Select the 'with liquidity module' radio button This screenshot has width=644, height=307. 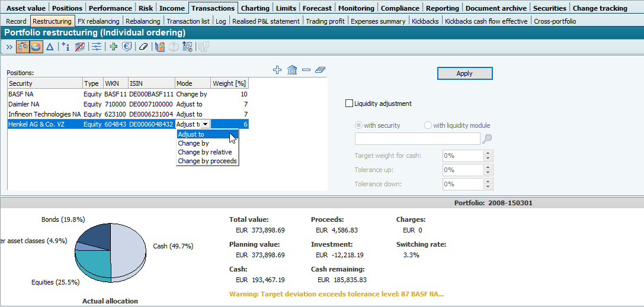(428, 125)
